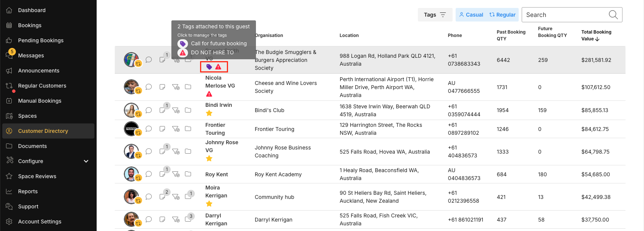Open Space Reviews from sidebar
Image resolution: width=644 pixels, height=231 pixels.
click(x=37, y=176)
